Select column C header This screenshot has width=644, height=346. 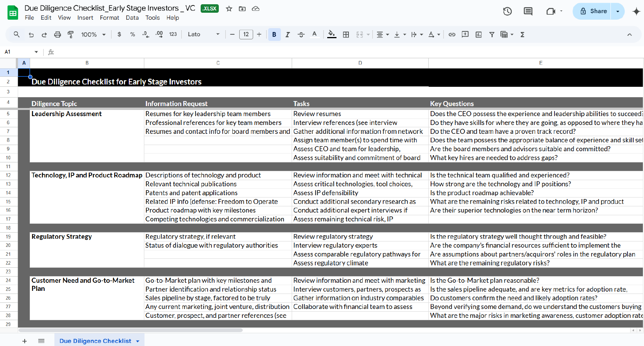(218, 63)
